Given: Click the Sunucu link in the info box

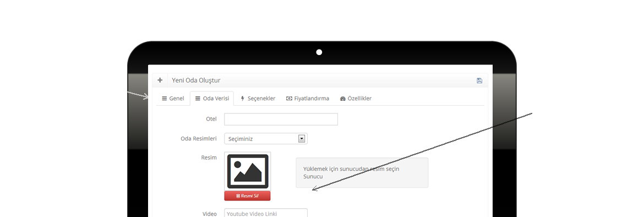Looking at the screenshot, I should 313,176.
